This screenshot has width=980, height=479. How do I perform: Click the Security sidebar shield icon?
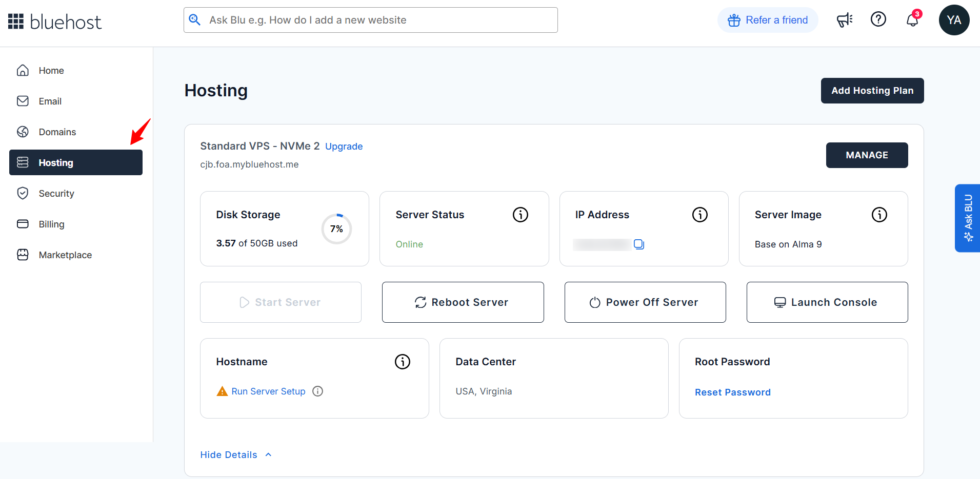tap(23, 193)
